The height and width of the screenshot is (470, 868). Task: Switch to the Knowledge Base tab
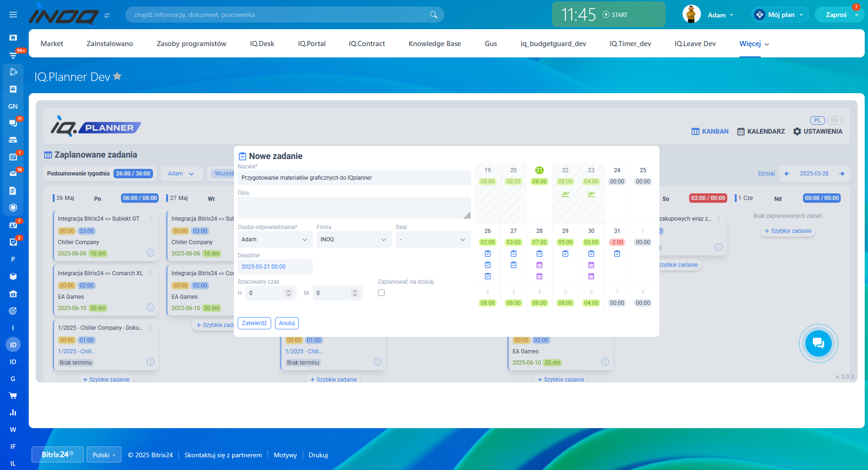point(434,44)
